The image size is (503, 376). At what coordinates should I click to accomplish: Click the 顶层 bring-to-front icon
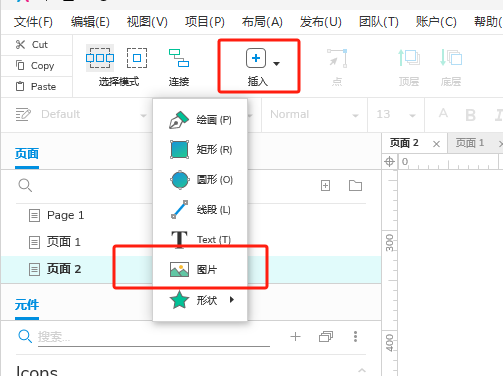click(x=409, y=58)
